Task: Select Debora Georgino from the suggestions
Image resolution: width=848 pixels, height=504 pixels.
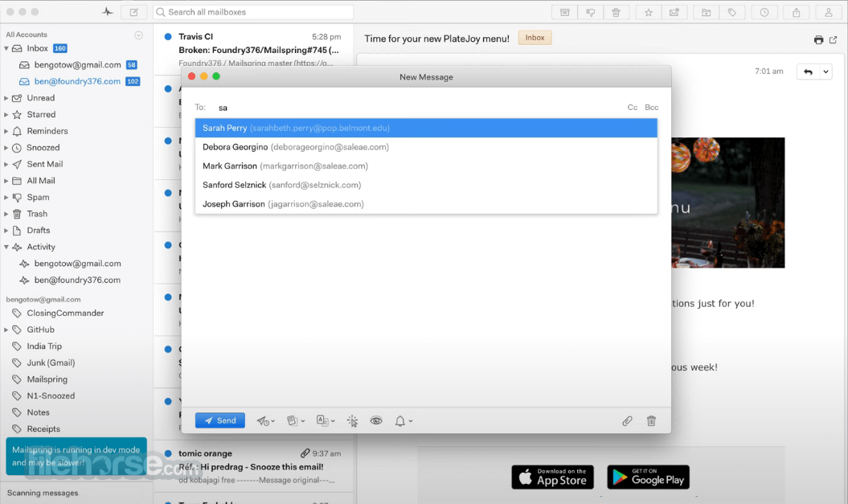Action: [x=426, y=147]
